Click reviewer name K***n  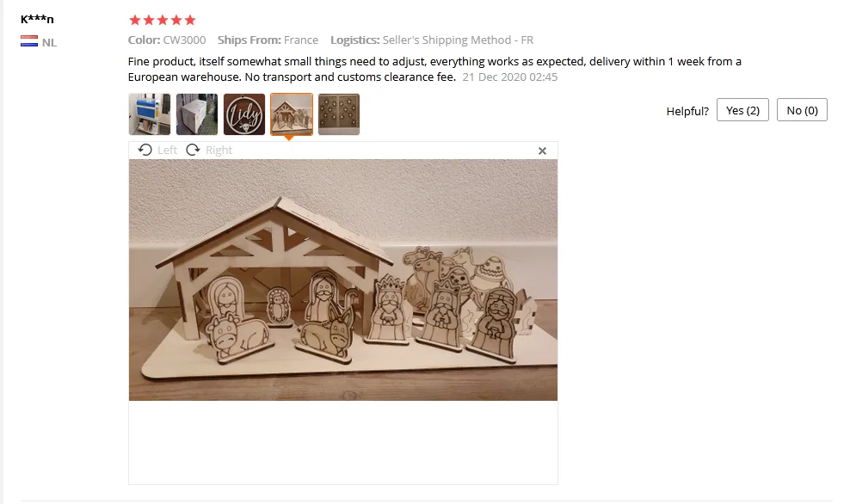coord(37,19)
